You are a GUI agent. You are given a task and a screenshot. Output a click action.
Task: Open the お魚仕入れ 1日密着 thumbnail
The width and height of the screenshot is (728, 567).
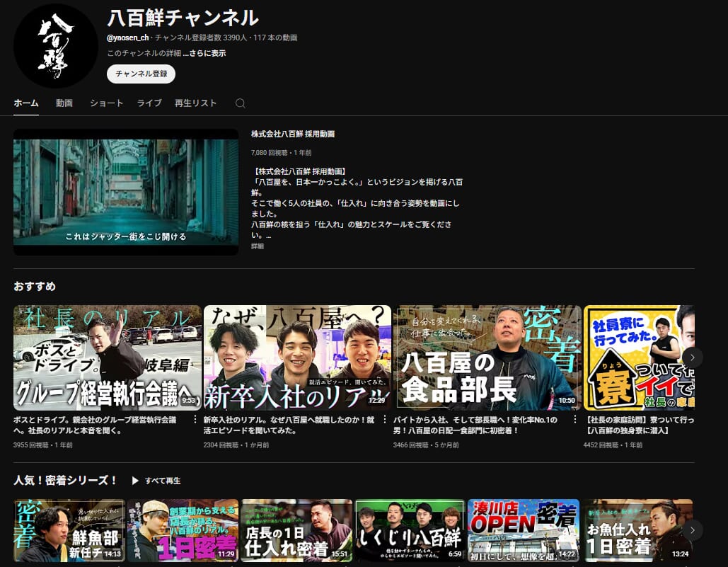pos(637,530)
